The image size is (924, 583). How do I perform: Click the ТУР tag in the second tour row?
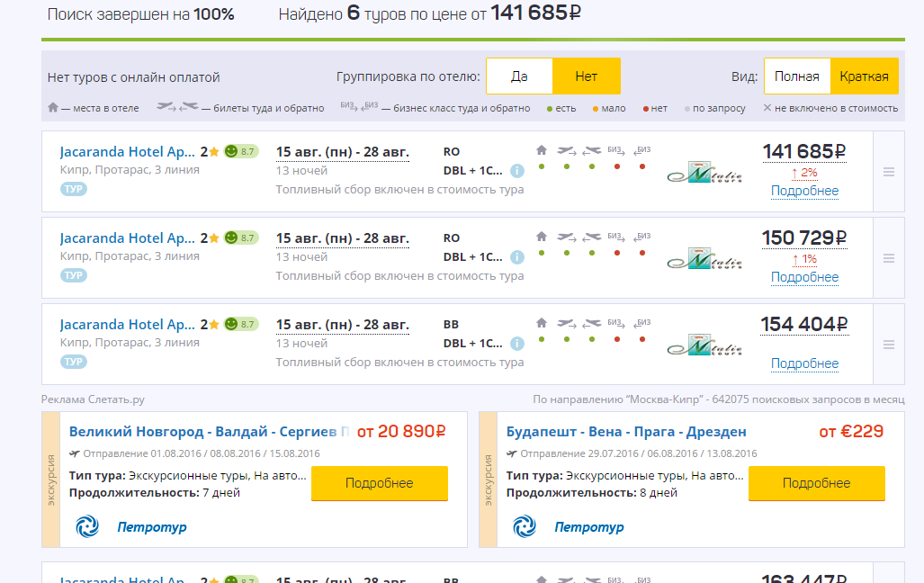(73, 275)
